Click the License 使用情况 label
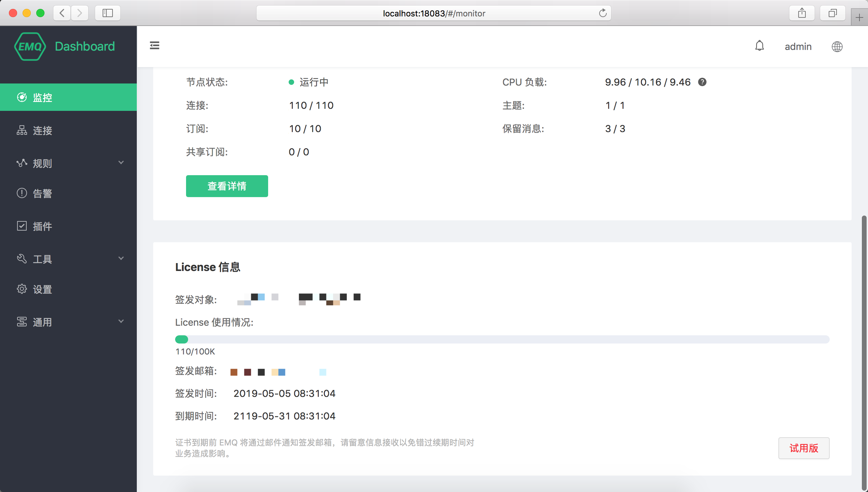This screenshot has height=492, width=868. tap(214, 322)
